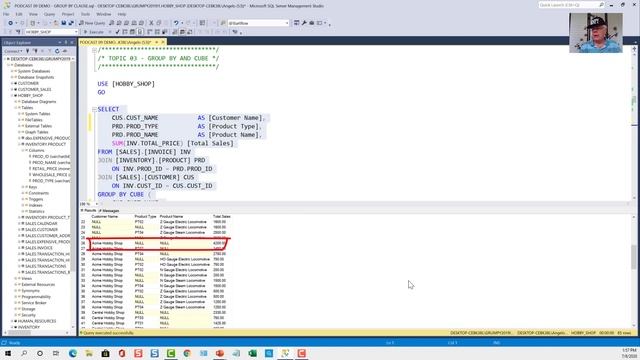Open the File menu

pyautogui.click(x=6, y=14)
